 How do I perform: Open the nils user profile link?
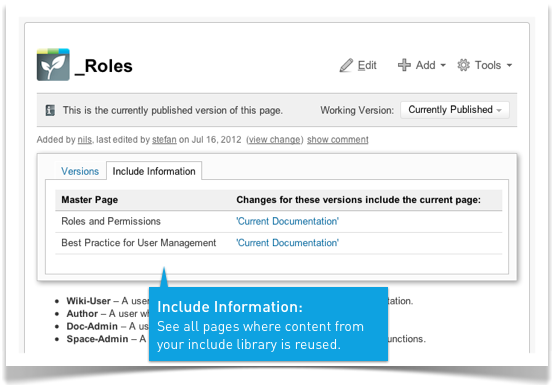[x=84, y=140]
